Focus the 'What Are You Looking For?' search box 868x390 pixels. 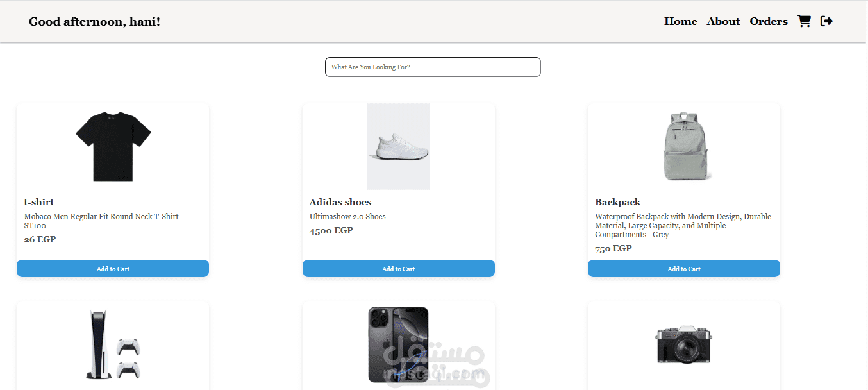pyautogui.click(x=433, y=67)
